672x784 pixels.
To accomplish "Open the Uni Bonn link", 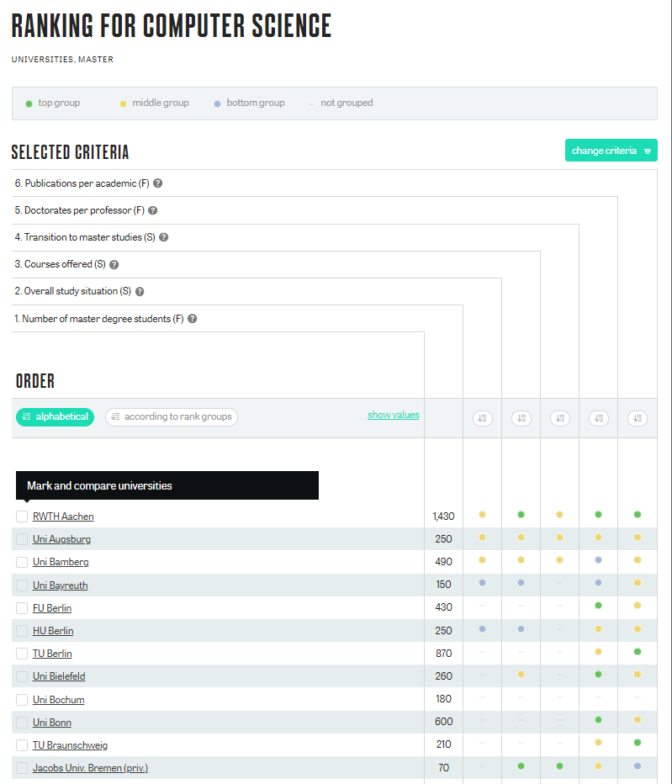I will pyautogui.click(x=52, y=723).
